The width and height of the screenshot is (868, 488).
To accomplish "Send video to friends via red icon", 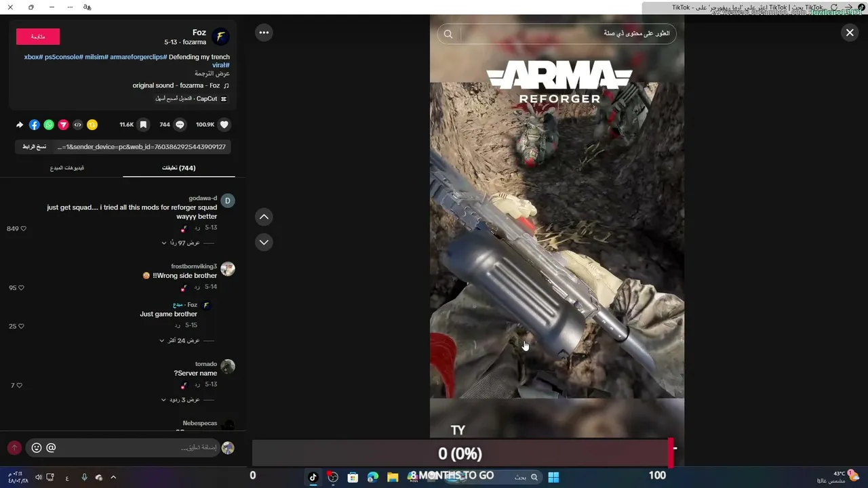I will (63, 125).
